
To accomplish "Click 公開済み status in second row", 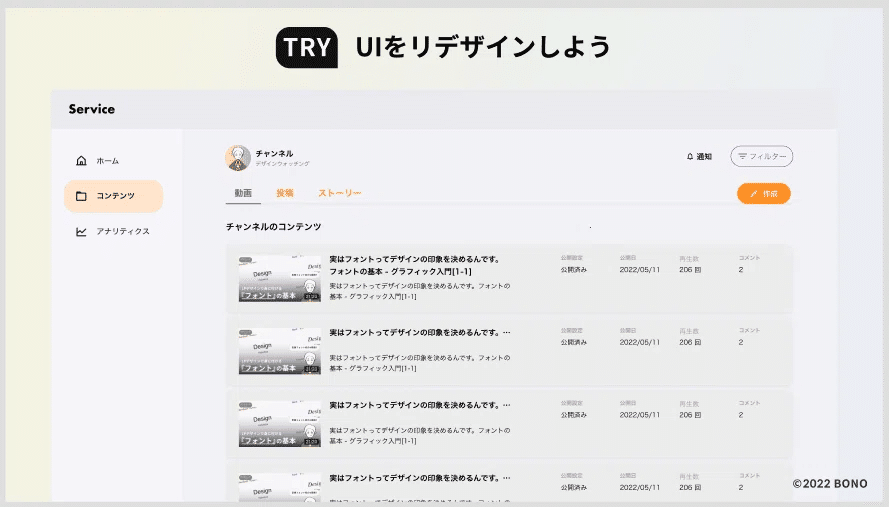I will point(574,343).
